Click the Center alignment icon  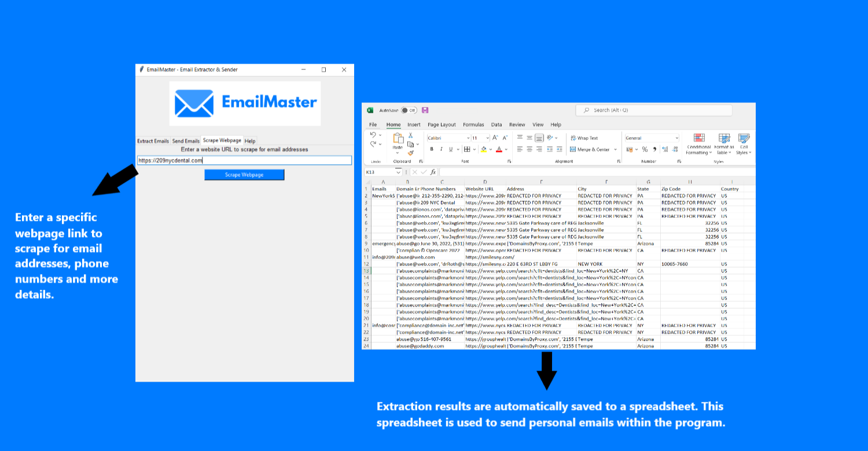pos(529,149)
